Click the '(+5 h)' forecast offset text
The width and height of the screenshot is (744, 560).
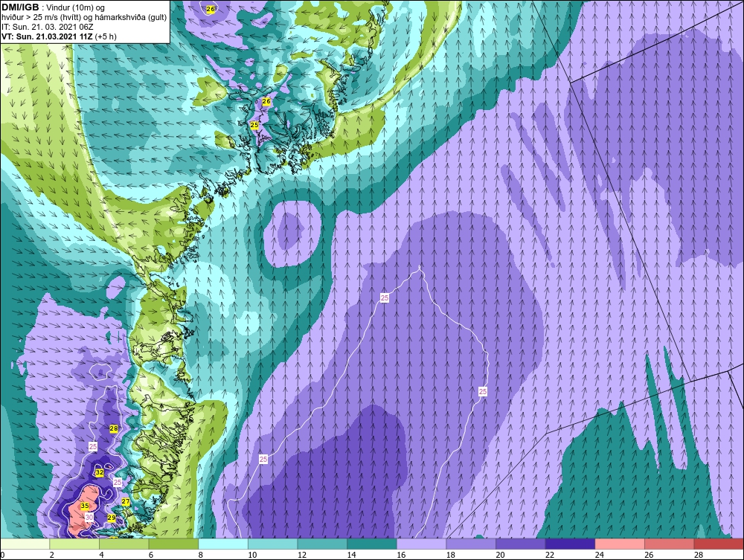tap(106, 36)
